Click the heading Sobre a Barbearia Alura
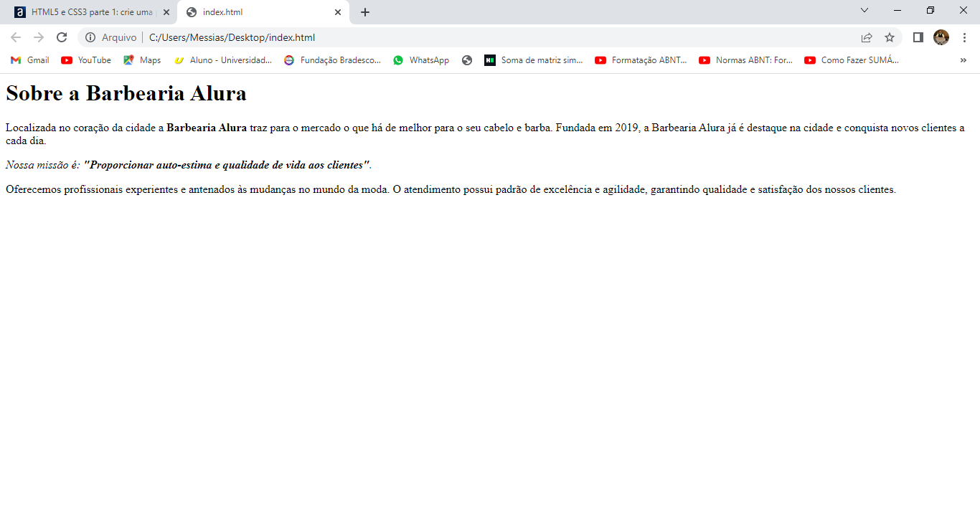 click(x=126, y=93)
